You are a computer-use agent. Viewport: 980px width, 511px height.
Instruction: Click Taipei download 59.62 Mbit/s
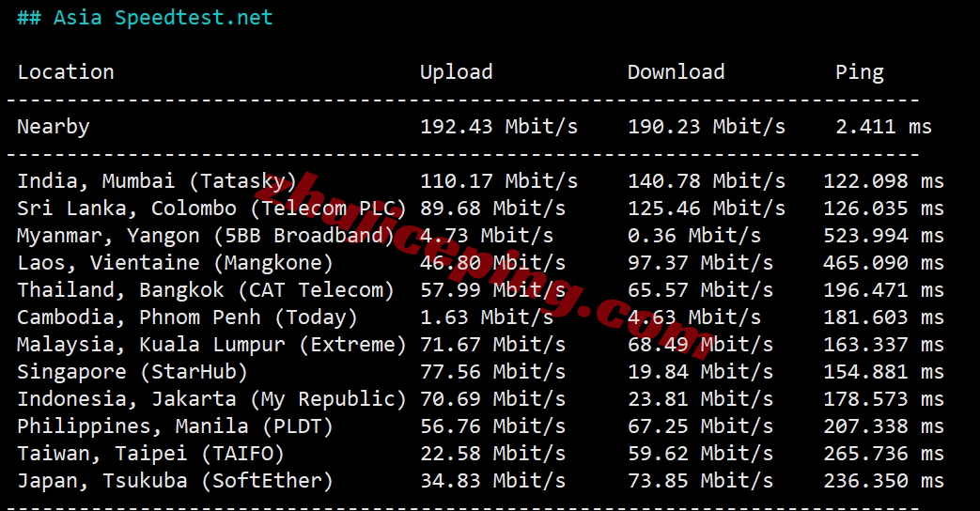[700, 454]
